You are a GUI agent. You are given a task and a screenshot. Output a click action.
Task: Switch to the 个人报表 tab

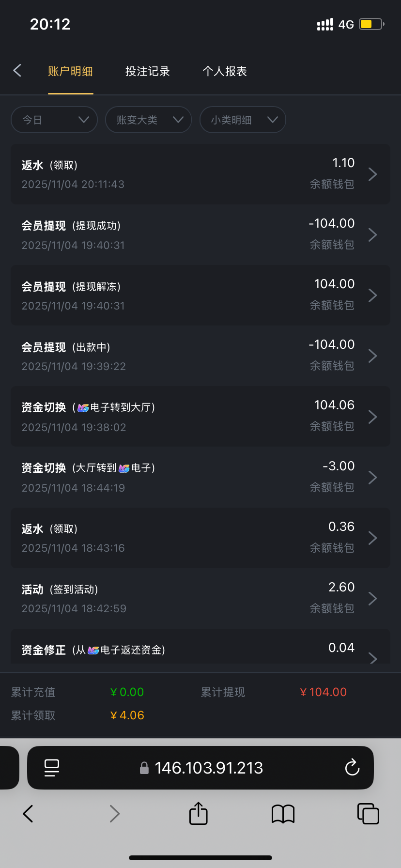pyautogui.click(x=225, y=71)
